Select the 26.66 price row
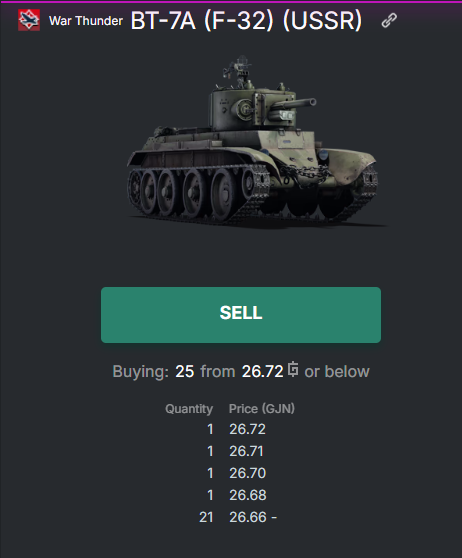The height and width of the screenshot is (558, 462). tap(238, 517)
